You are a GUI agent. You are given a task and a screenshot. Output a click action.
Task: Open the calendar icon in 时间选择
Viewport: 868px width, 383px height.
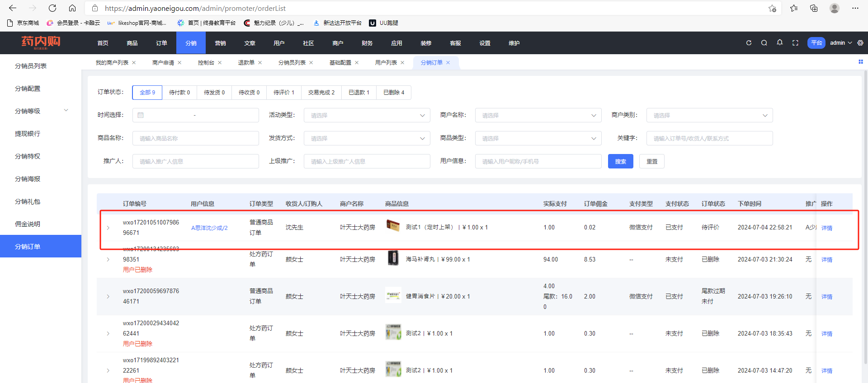141,115
